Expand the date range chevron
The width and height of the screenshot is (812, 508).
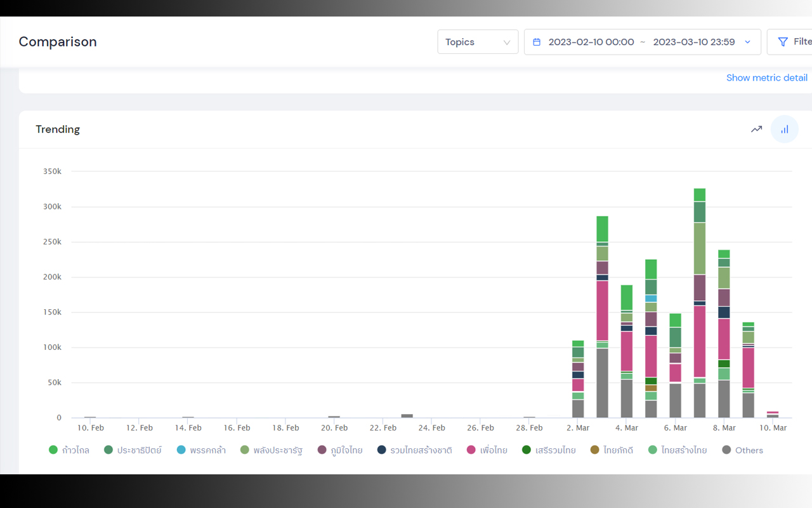(747, 42)
